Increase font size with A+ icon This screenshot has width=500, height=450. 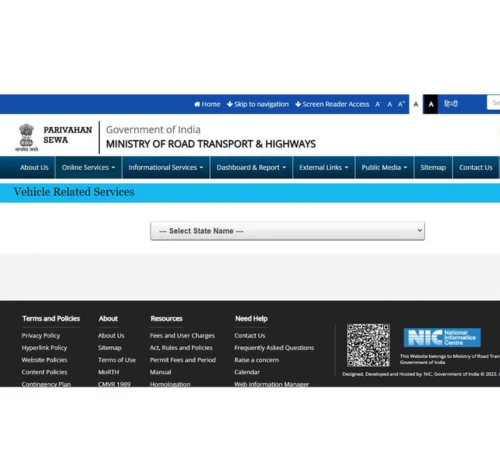pos(401,104)
